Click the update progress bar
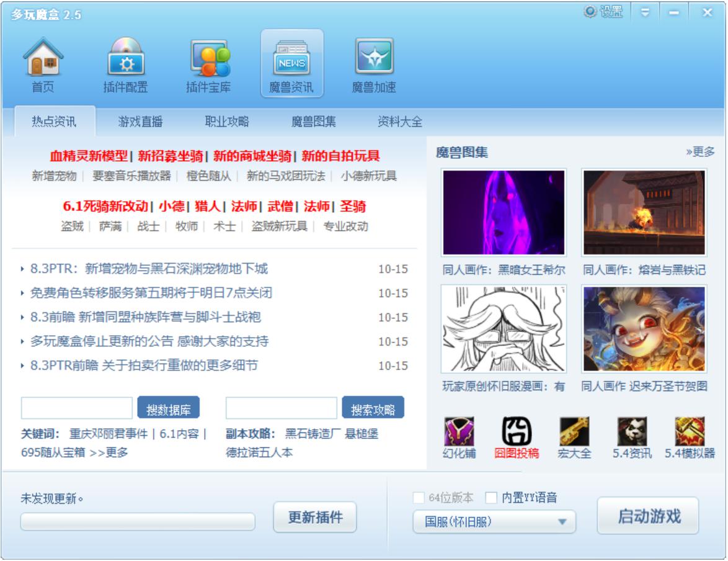Image resolution: width=728 pixels, height=561 pixels. point(138,521)
